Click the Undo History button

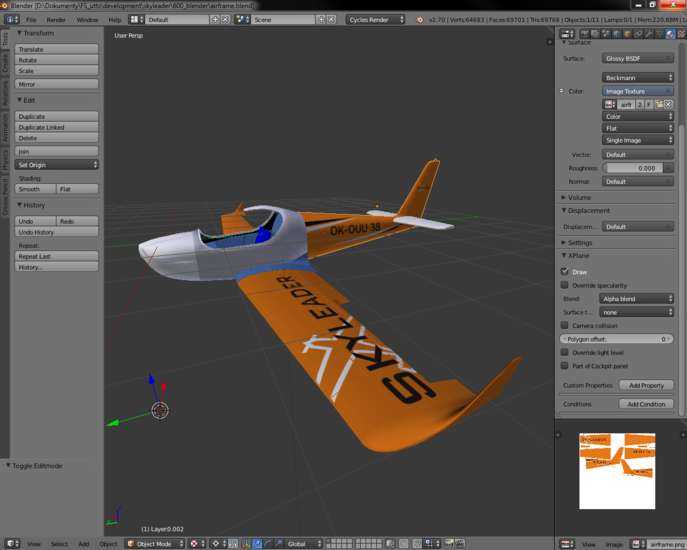pos(57,232)
